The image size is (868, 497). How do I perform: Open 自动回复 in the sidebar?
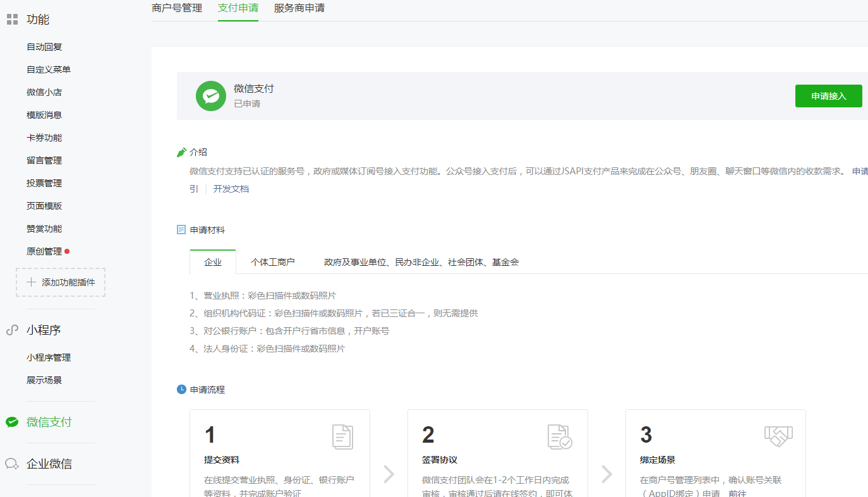(44, 47)
